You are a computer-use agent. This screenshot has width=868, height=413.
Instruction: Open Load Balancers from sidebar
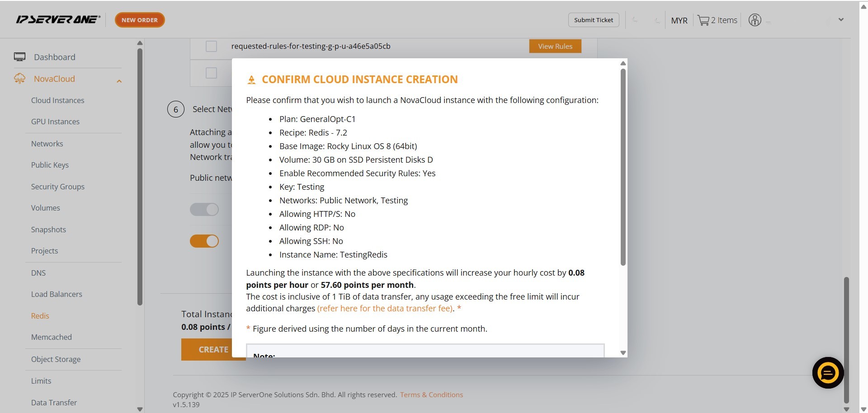click(x=57, y=294)
